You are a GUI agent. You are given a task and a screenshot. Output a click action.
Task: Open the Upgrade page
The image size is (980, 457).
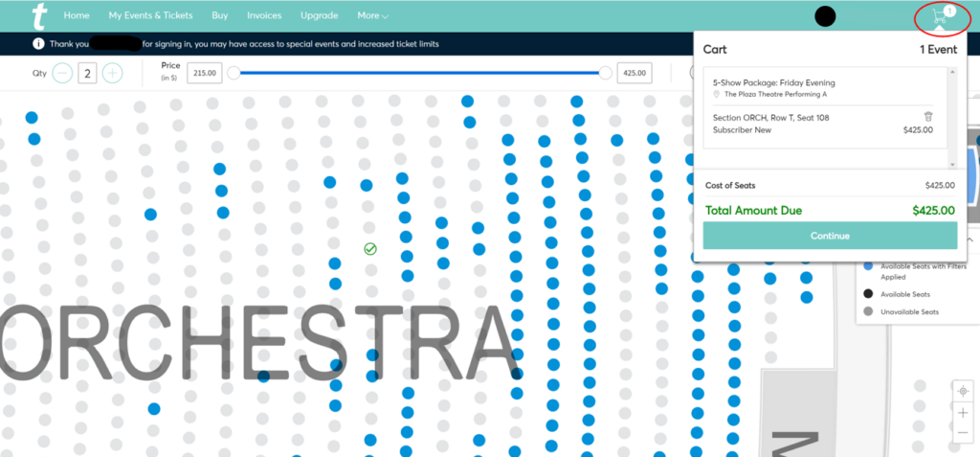(319, 16)
